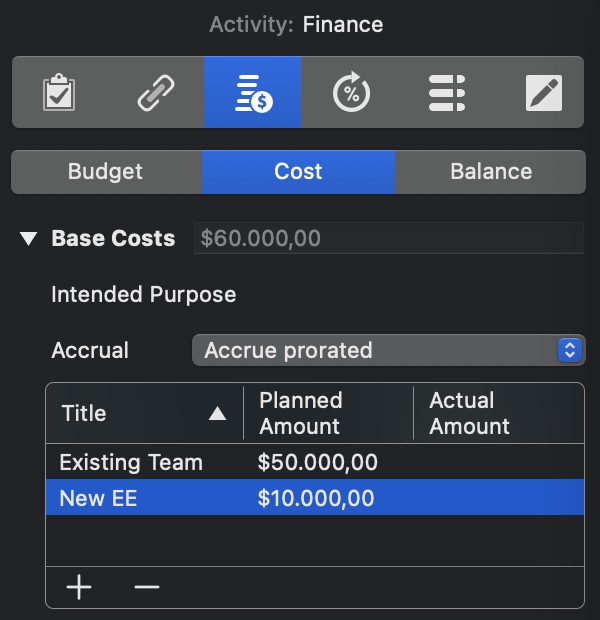Remove selected cost row with minus

(x=147, y=587)
